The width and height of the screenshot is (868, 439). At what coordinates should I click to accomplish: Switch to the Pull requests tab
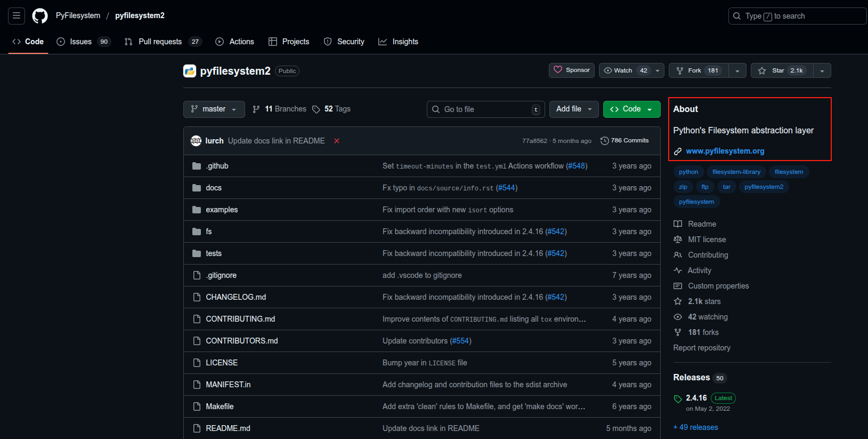click(163, 42)
